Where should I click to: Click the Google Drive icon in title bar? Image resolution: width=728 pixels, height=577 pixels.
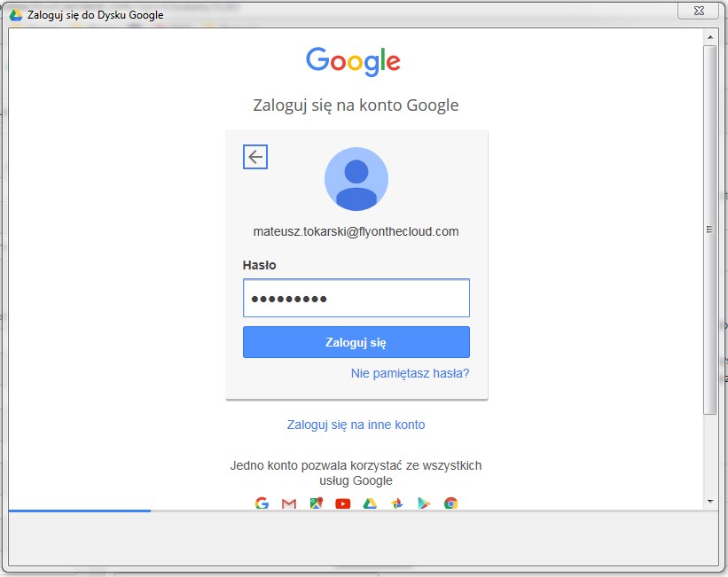16,15
